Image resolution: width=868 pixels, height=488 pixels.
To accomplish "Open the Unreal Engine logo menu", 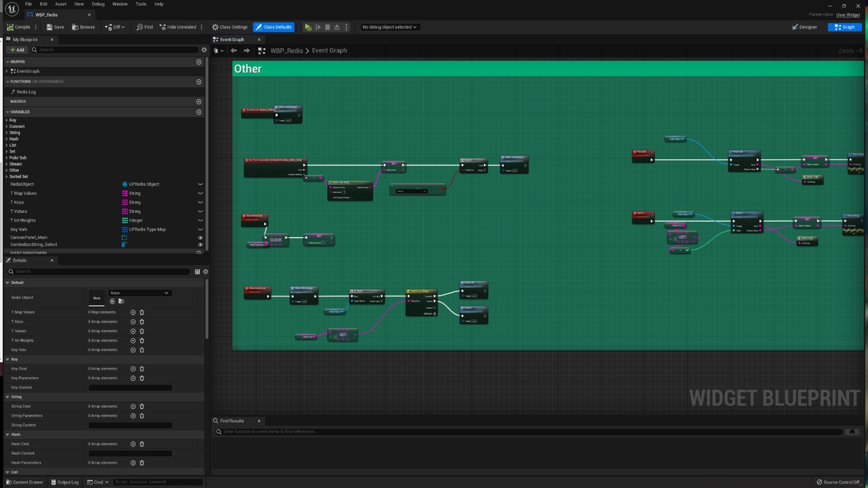I will click(12, 9).
